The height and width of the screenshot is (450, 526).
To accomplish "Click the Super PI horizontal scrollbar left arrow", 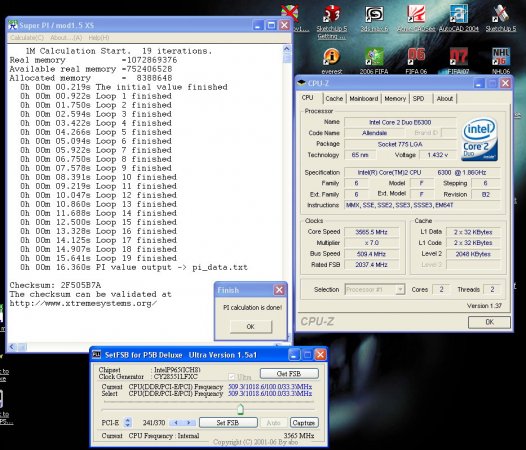I will coord(13,346).
